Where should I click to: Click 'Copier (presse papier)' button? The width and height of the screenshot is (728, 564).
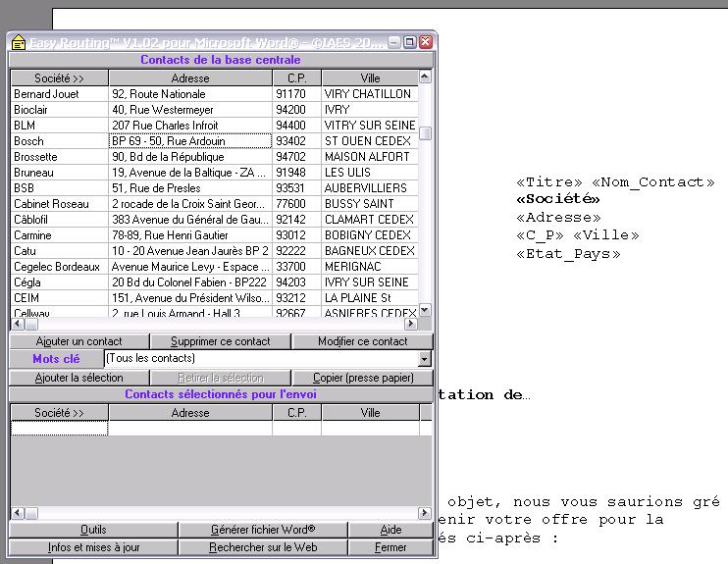click(x=362, y=378)
